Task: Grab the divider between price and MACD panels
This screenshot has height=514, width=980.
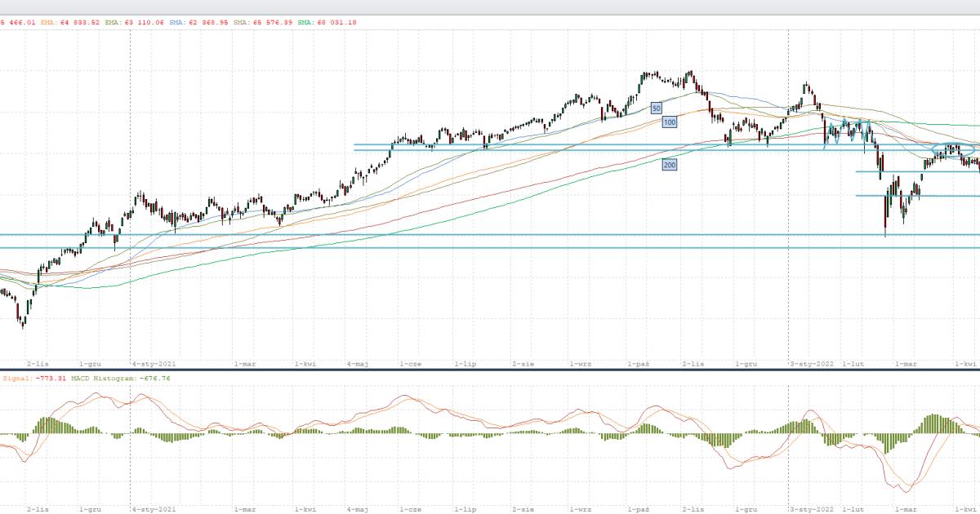Action: (490, 370)
